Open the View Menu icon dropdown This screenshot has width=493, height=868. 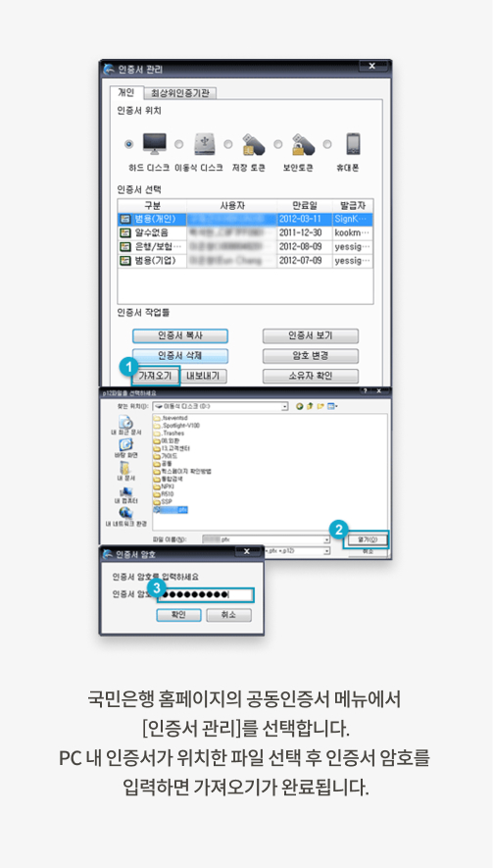(332, 406)
